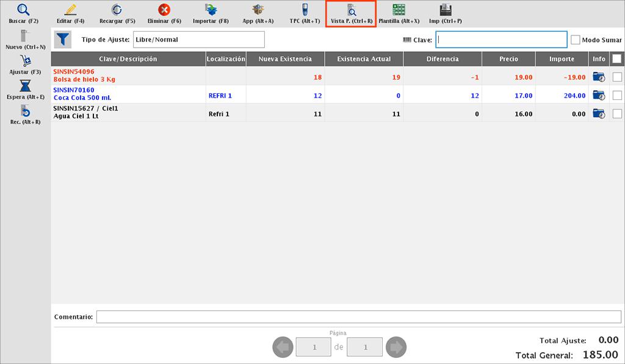Sort by Clave/Descripción column header

128,59
